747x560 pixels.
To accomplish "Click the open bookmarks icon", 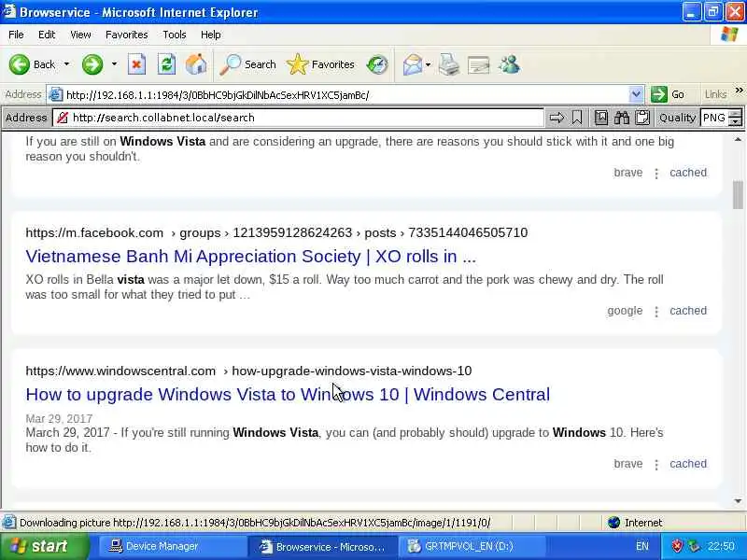I will (601, 118).
